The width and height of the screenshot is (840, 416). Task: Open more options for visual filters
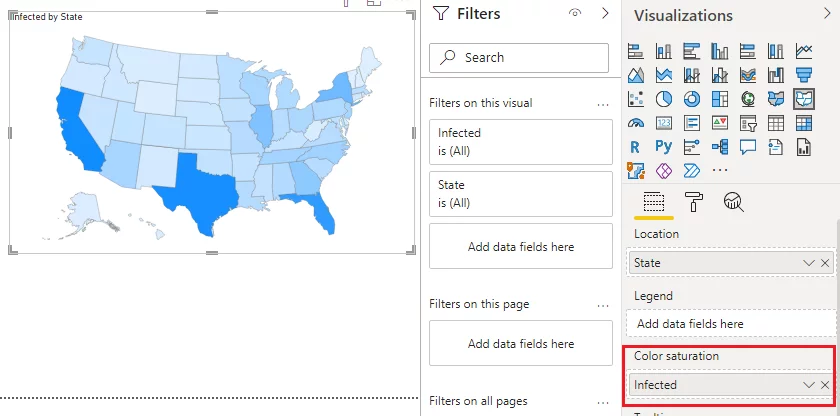[x=602, y=103]
